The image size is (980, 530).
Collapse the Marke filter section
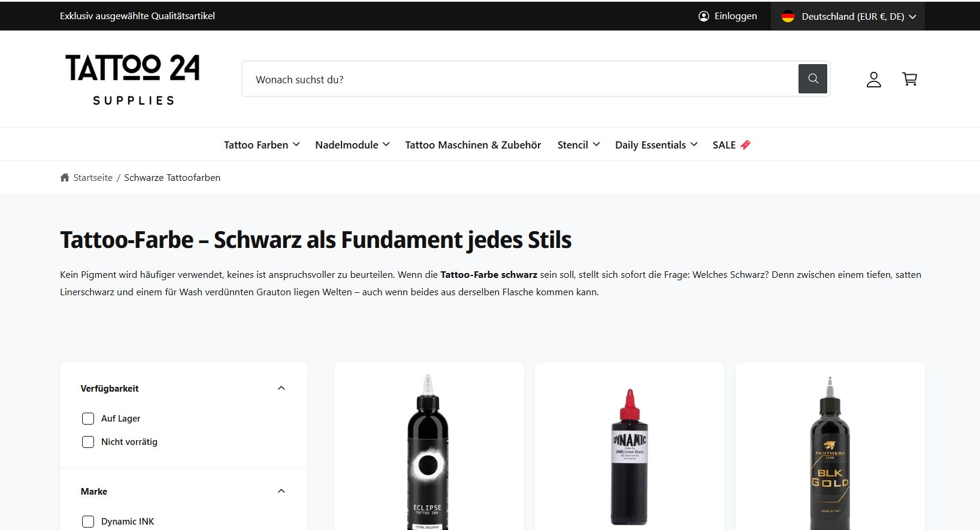(x=282, y=491)
